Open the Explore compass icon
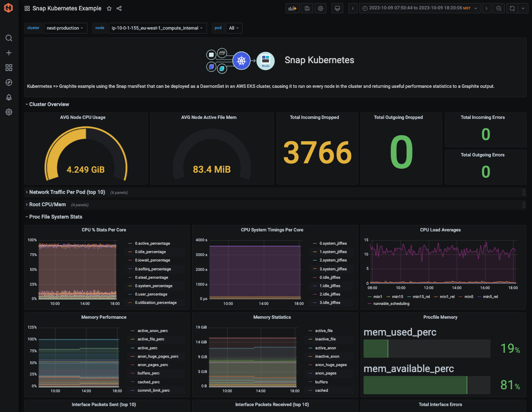 8,82
